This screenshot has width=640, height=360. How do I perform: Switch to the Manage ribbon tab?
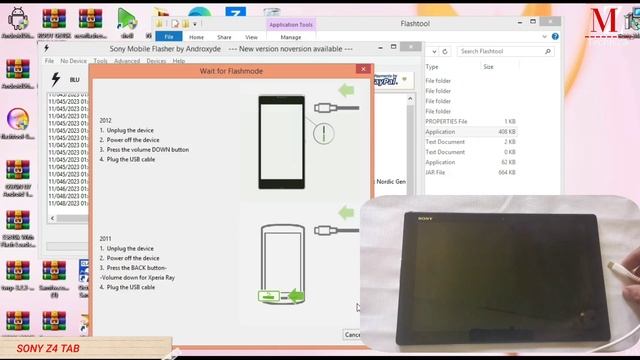tap(291, 37)
